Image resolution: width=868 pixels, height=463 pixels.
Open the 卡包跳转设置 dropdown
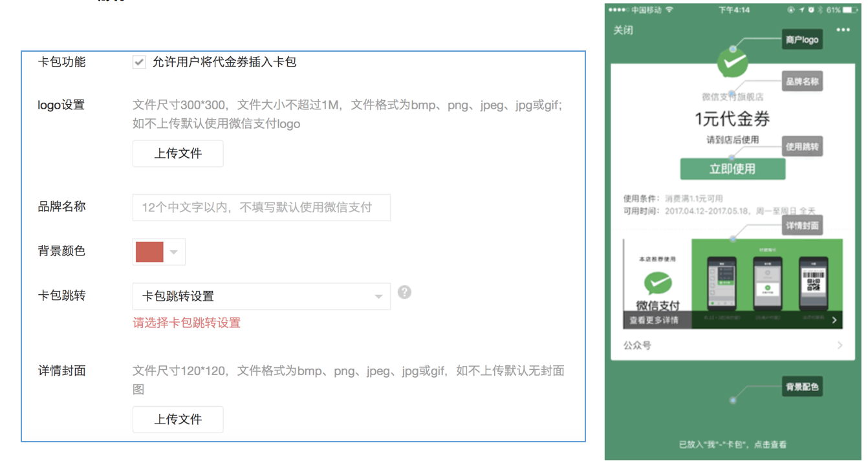click(x=261, y=296)
